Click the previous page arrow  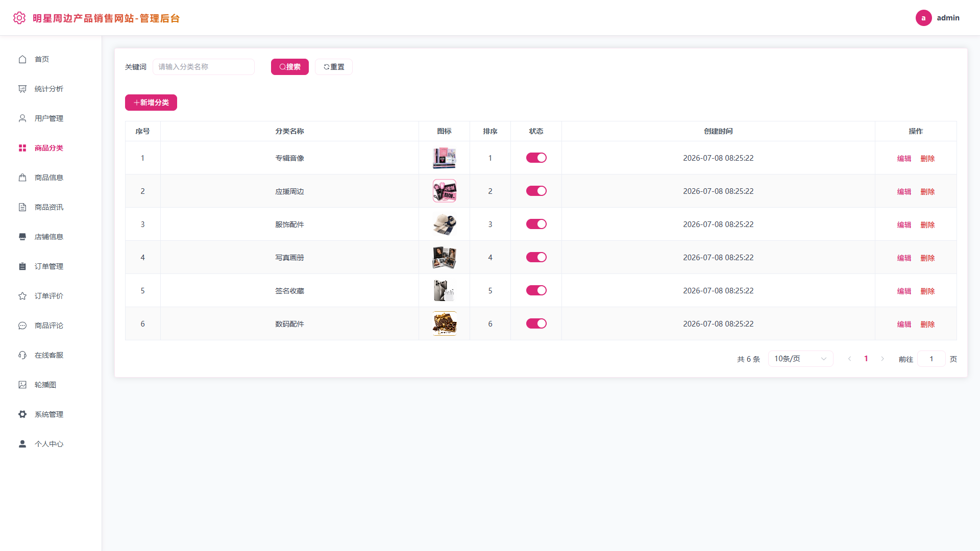click(x=849, y=359)
